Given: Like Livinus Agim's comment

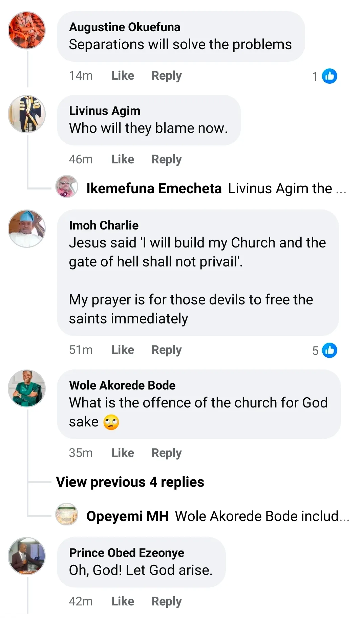Looking at the screenshot, I should point(123,159).
